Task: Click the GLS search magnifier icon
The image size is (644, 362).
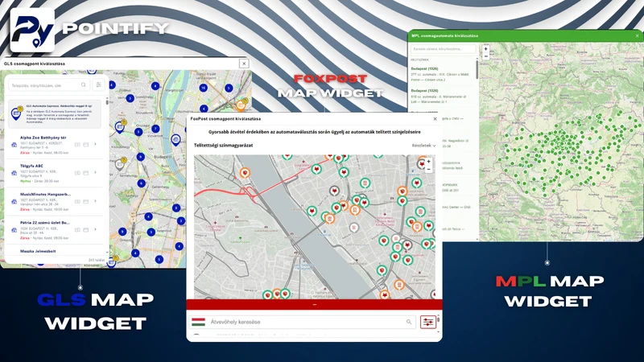Action: [x=84, y=85]
